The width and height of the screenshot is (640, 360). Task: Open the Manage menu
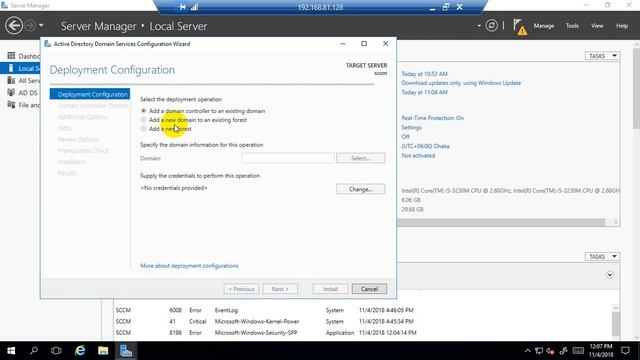(544, 26)
